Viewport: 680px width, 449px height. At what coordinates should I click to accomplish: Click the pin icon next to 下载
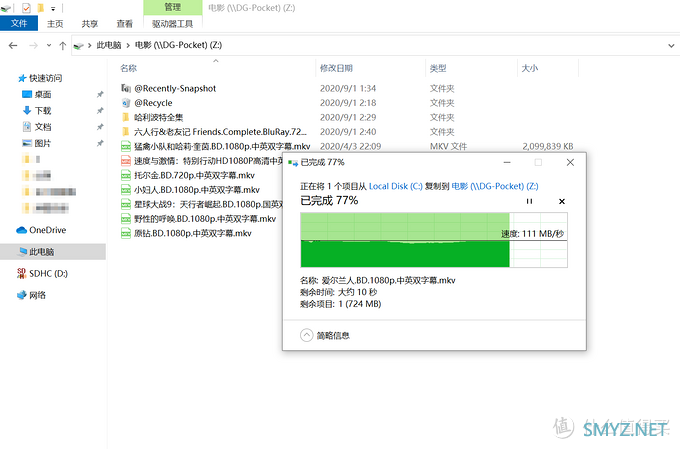click(100, 111)
